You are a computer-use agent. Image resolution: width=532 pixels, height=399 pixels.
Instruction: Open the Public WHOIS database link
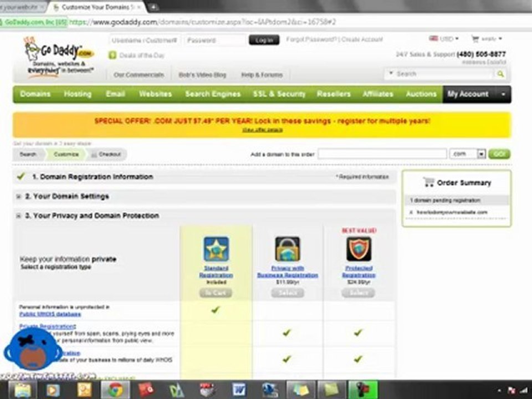point(50,314)
